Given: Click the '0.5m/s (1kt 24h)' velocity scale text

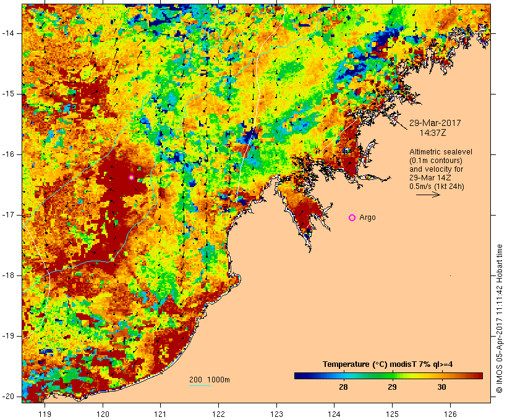Looking at the screenshot, I should point(437,187).
